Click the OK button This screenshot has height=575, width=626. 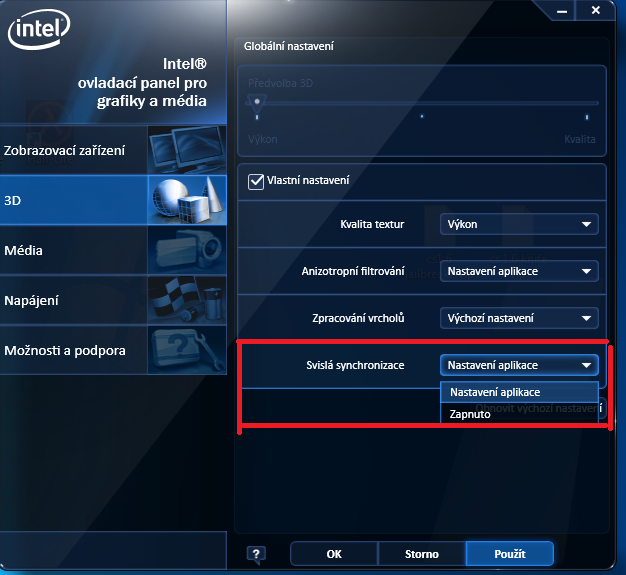(334, 554)
